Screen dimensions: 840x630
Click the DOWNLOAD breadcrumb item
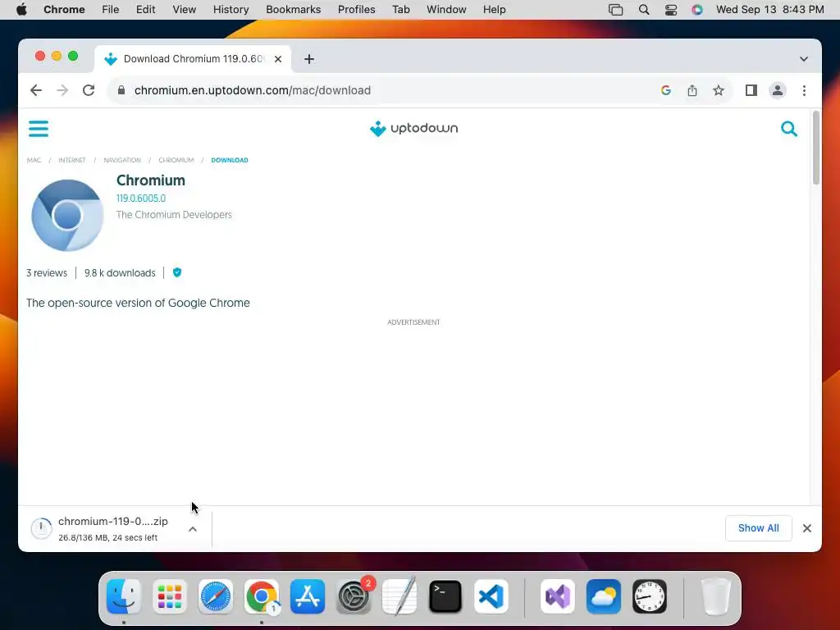pyautogui.click(x=230, y=160)
